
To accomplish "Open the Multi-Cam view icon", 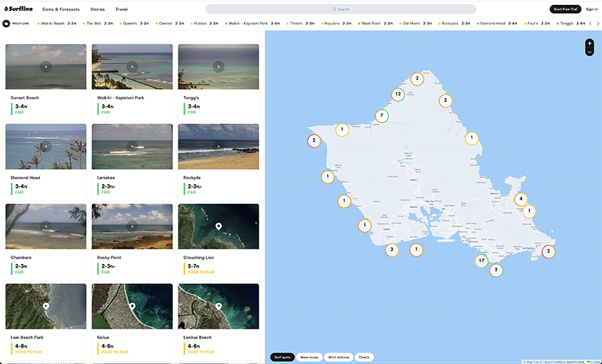I will (6, 23).
